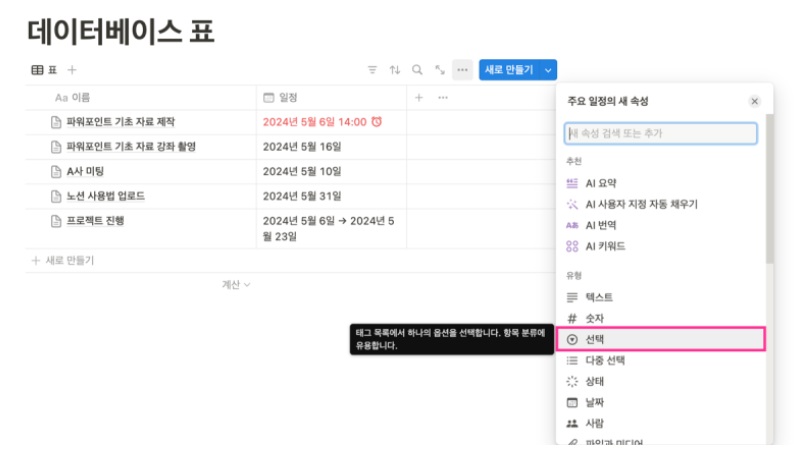Image resolution: width=794 pixels, height=464 pixels.
Task: Choose the AI 키워드 property
Action: [x=661, y=246]
